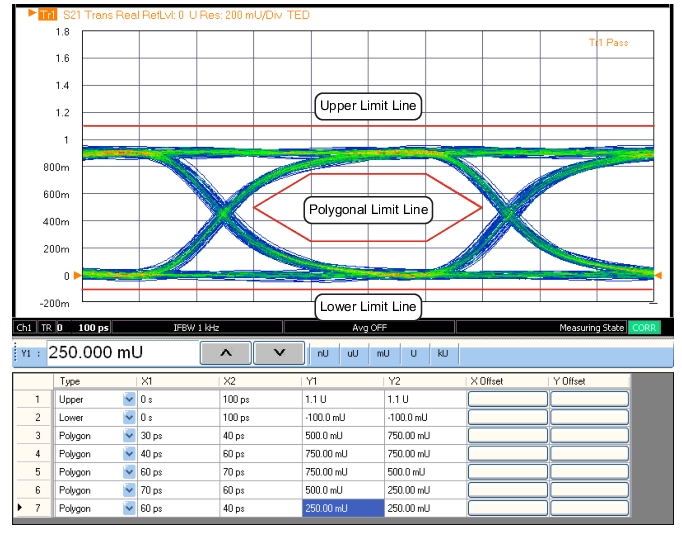Open Type dropdown in row 7 Polygon
The height and width of the screenshot is (536, 682).
pos(129,508)
